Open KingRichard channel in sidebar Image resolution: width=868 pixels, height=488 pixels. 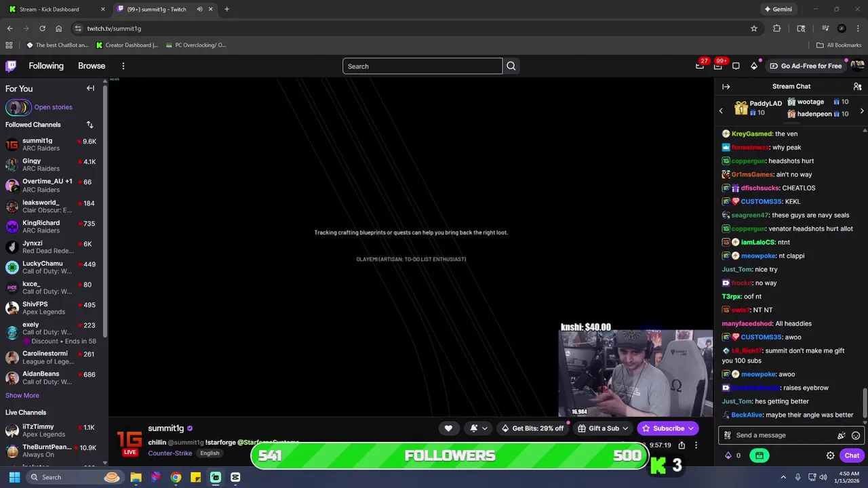tap(53, 226)
